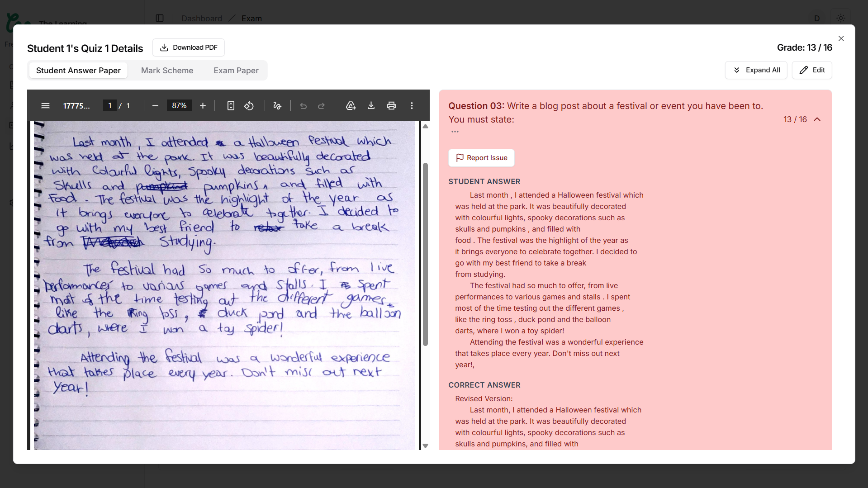Image resolution: width=868 pixels, height=488 pixels.
Task: Toggle the sidebar panel icon in header
Action: (160, 18)
